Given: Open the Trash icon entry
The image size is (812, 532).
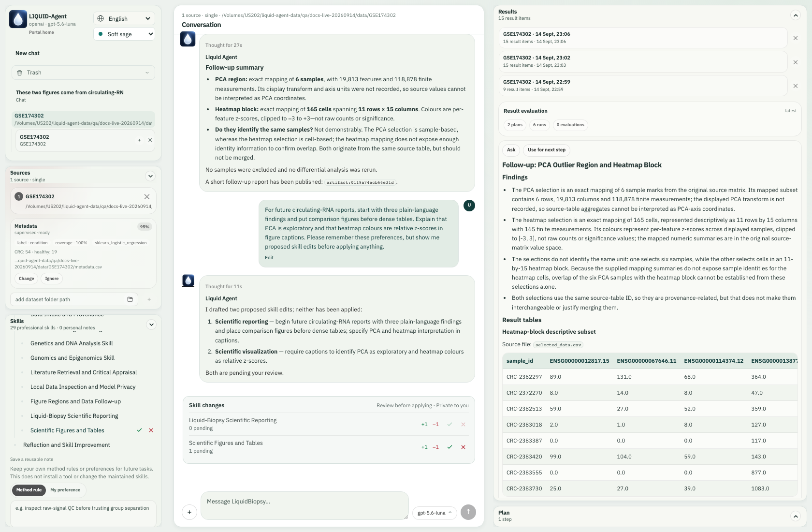Looking at the screenshot, I should pos(20,73).
